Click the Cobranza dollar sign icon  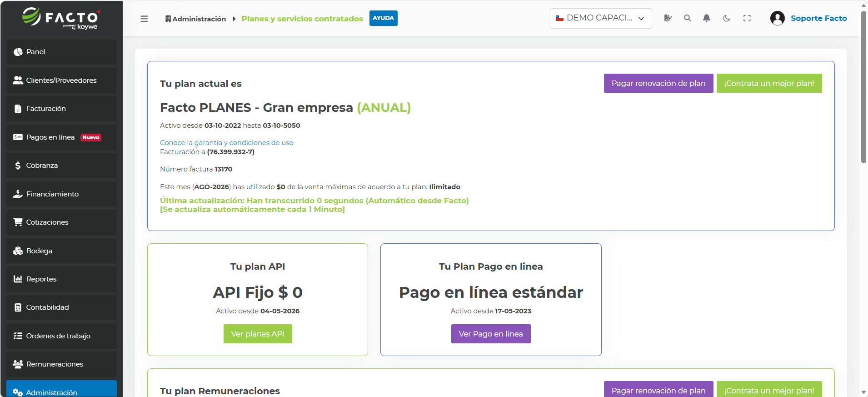click(x=18, y=166)
